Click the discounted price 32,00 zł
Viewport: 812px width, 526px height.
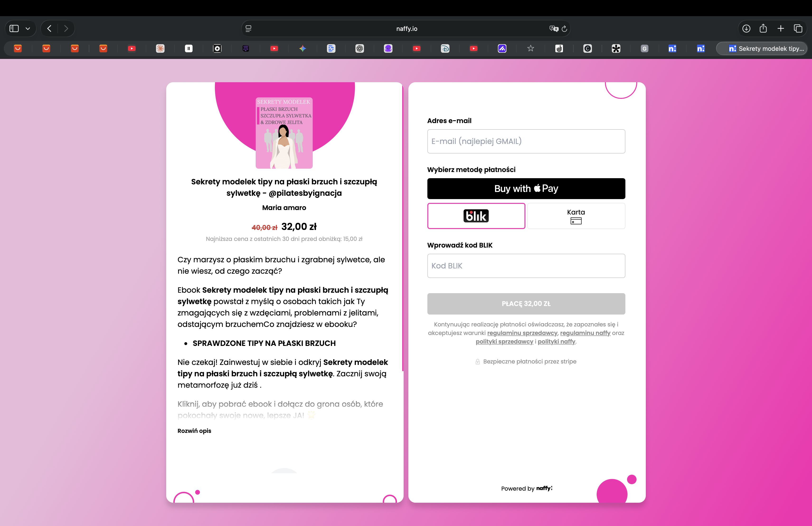tap(299, 227)
